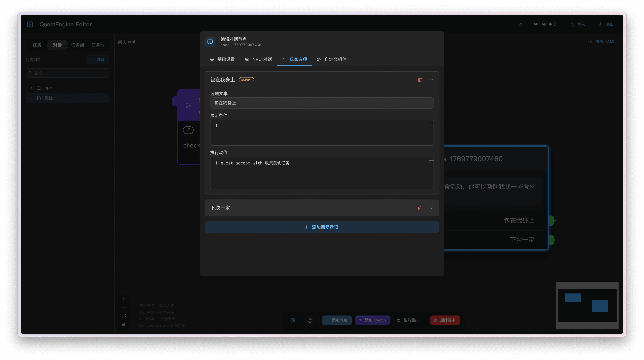Switch to the NPC 对话 tab
644x360 pixels.
click(258, 59)
